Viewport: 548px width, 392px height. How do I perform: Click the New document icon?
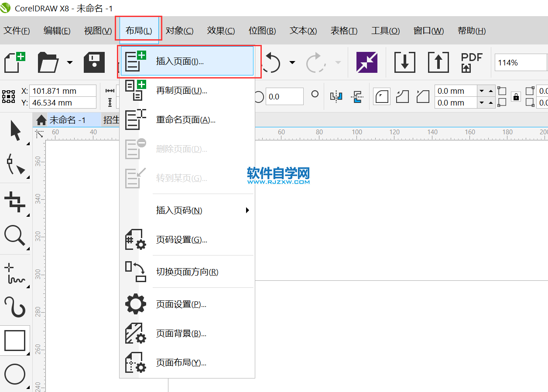(x=14, y=62)
